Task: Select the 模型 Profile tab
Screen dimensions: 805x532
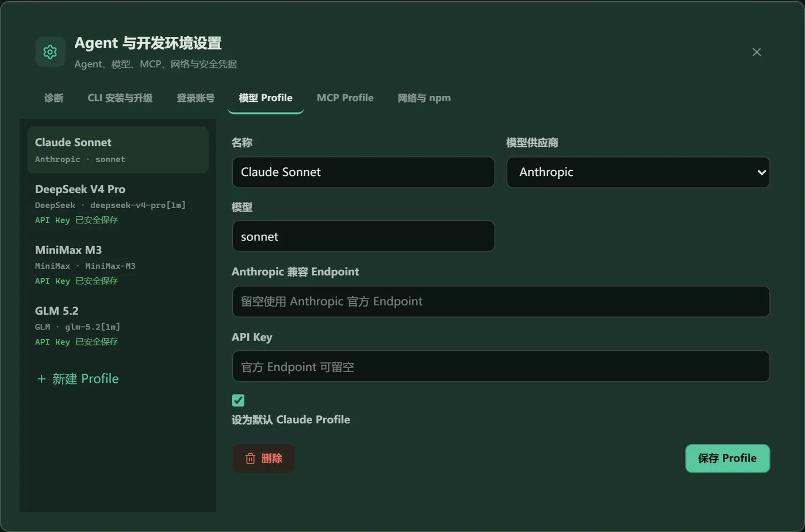Action: (266, 98)
